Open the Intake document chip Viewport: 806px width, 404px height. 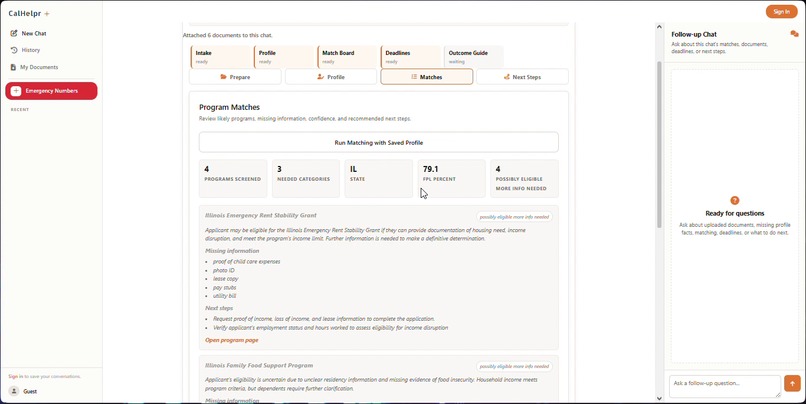[221, 57]
